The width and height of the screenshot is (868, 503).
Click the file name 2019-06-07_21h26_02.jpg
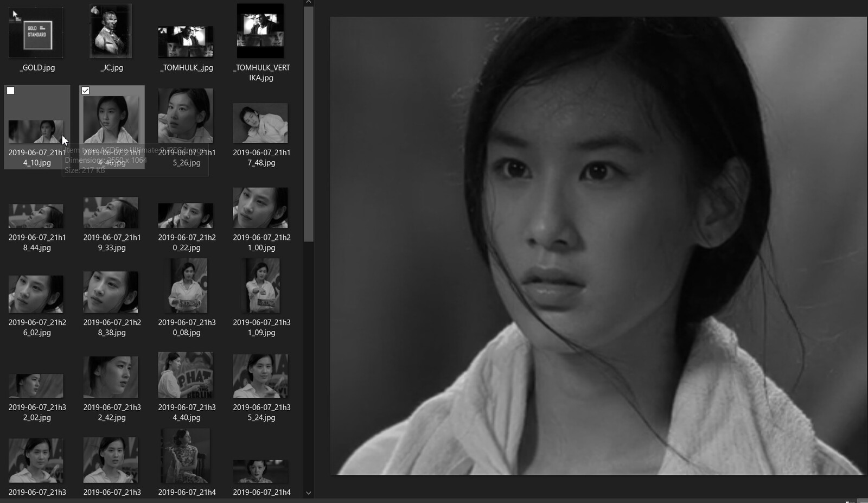point(37,327)
